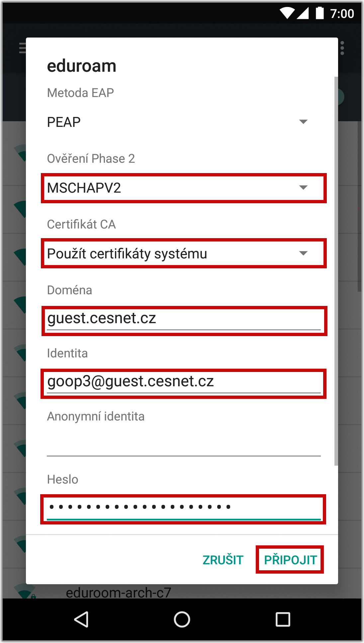Screen dimensions: 364x643
Task: Select the eduroom-arch-c7 network entry
Action: point(119,592)
